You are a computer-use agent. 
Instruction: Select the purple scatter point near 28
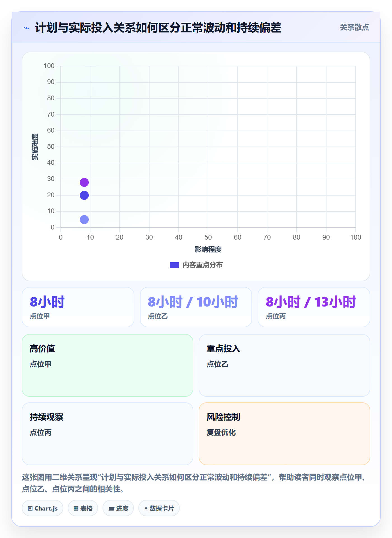point(84,182)
